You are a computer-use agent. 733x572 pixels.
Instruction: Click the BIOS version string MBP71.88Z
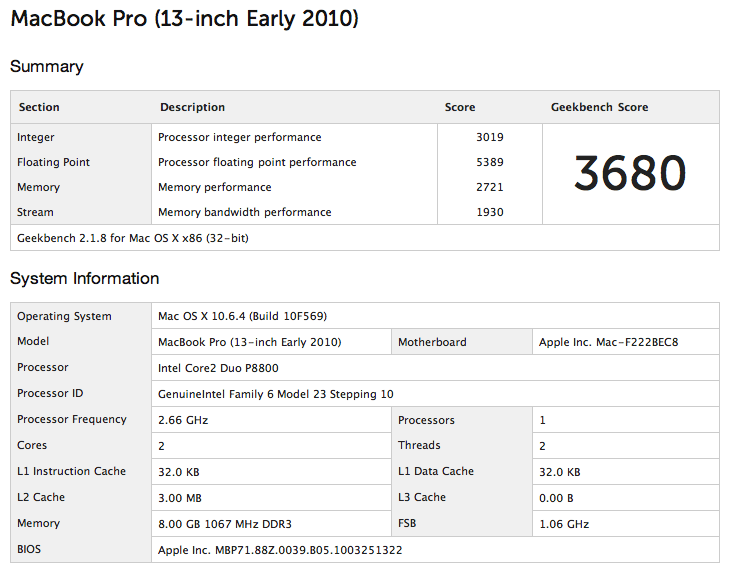click(280, 550)
